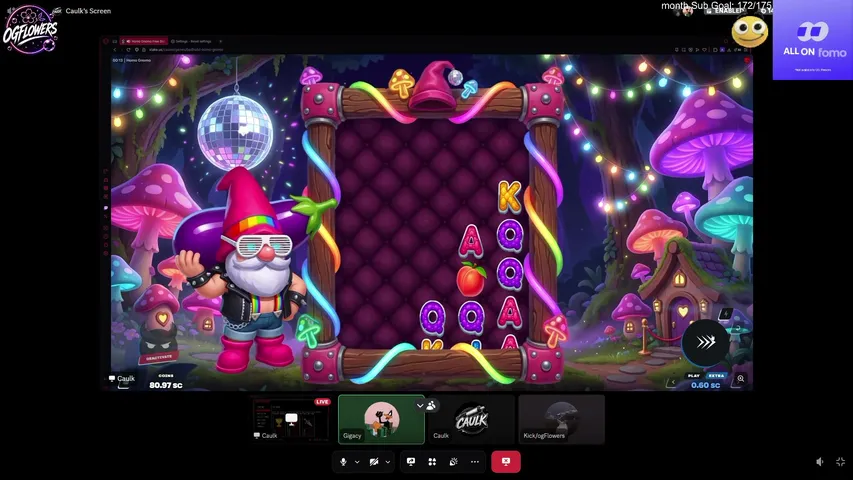Collapse the participants row chevron

420,405
